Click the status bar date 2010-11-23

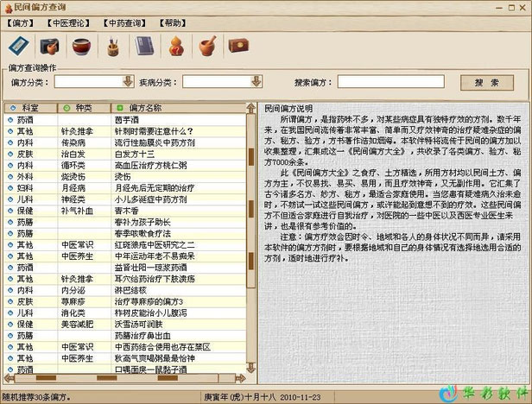pyautogui.click(x=301, y=397)
